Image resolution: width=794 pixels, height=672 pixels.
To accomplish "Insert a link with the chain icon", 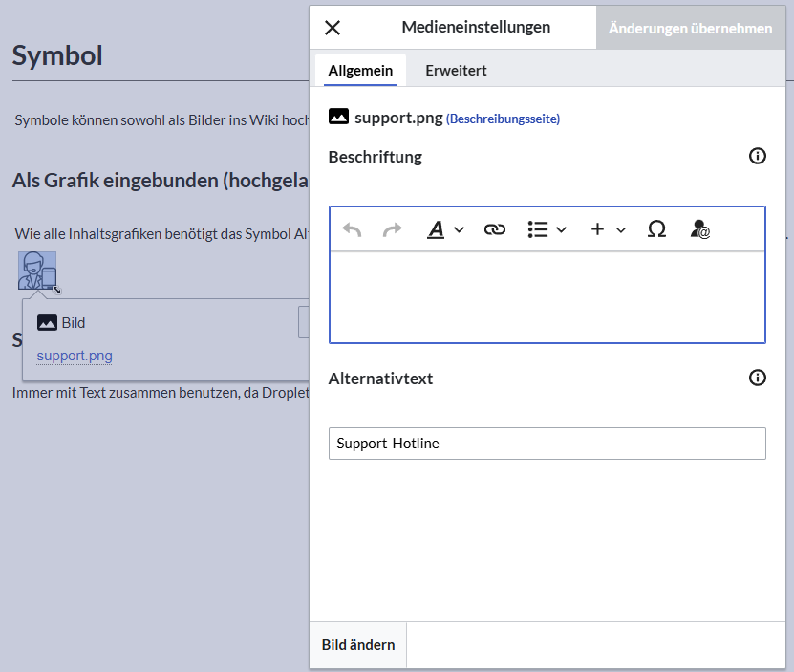I will click(495, 229).
